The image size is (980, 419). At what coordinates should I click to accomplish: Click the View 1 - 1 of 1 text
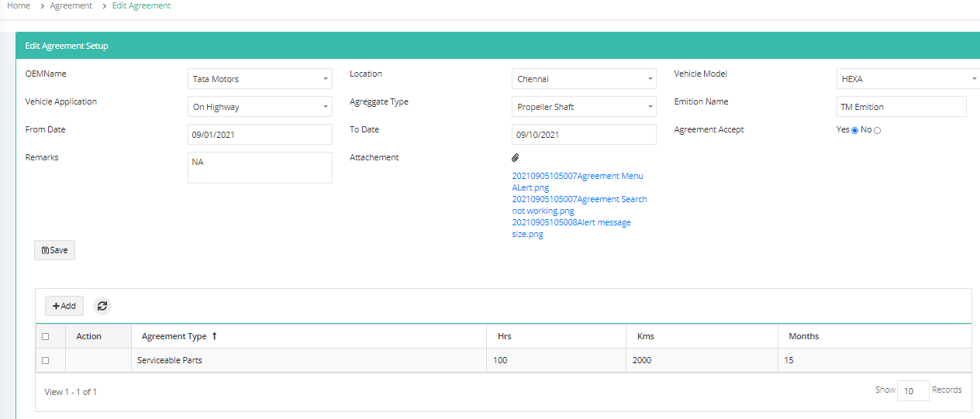pos(71,392)
